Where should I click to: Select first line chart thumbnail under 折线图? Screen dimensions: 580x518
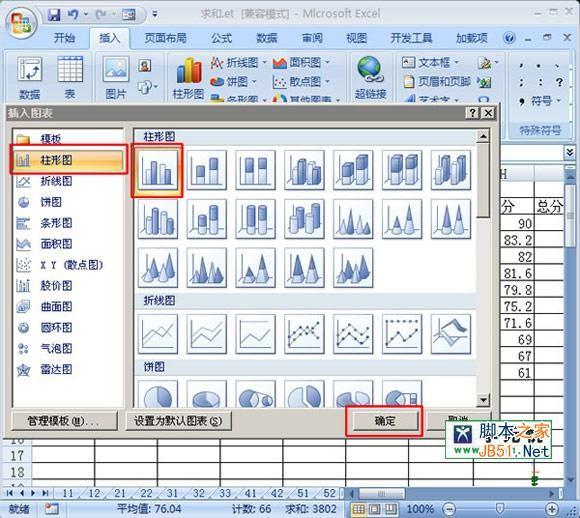158,334
